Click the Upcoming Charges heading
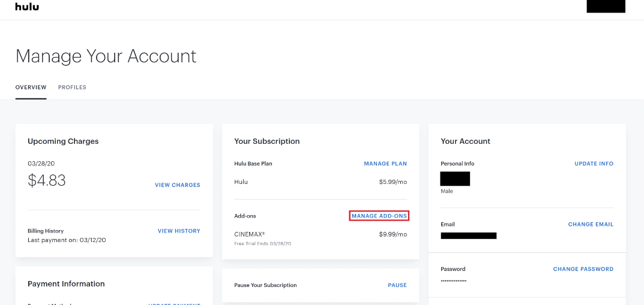Viewport: 644px width, 305px height. coord(63,141)
